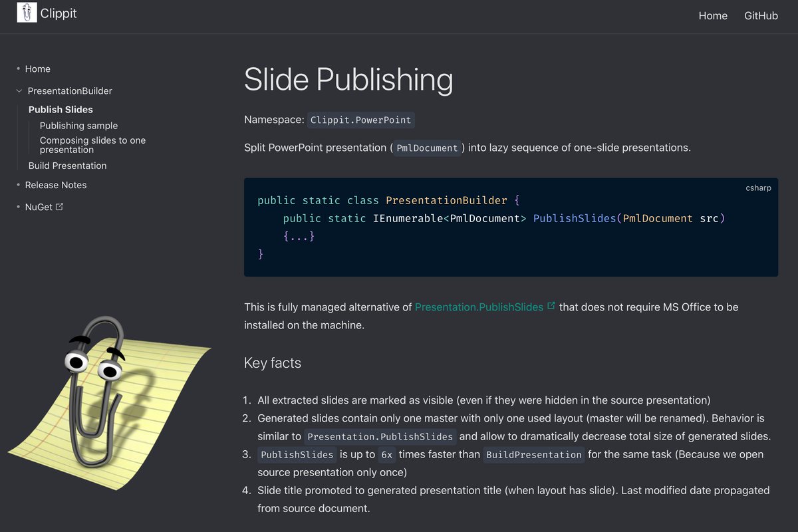
Task: Click external-link icon beside NuGet
Action: (x=59, y=207)
